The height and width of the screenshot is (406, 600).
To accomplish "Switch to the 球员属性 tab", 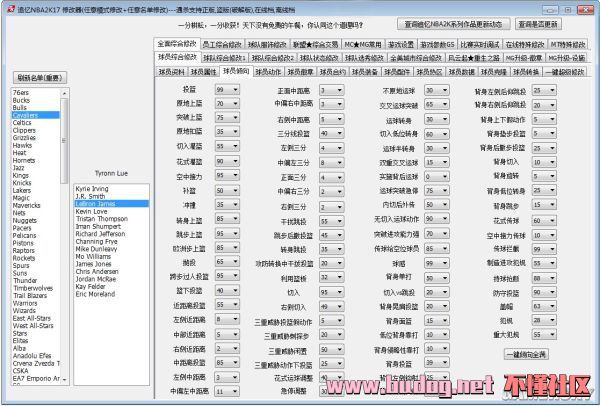I will 205,71.
